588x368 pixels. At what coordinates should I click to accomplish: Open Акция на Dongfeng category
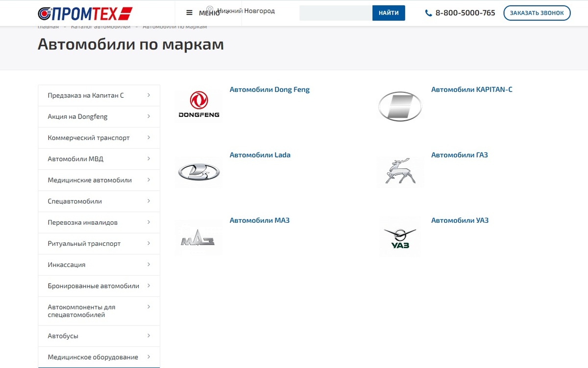pos(99,117)
